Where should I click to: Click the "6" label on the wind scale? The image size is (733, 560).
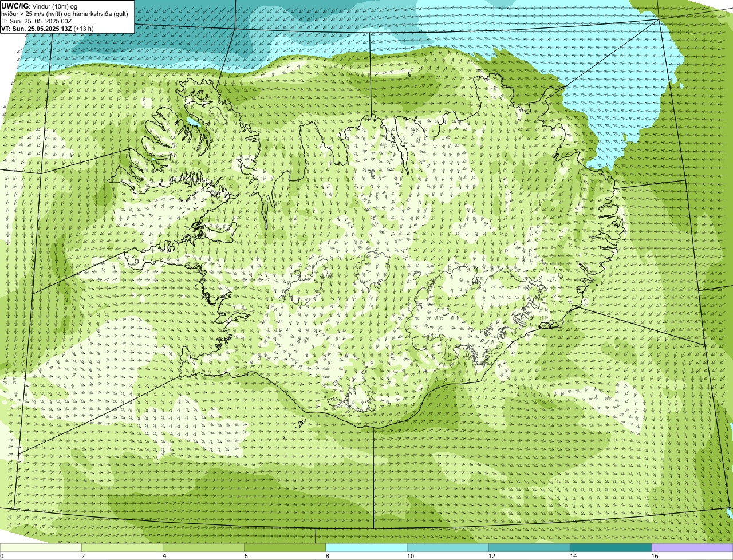(x=246, y=556)
